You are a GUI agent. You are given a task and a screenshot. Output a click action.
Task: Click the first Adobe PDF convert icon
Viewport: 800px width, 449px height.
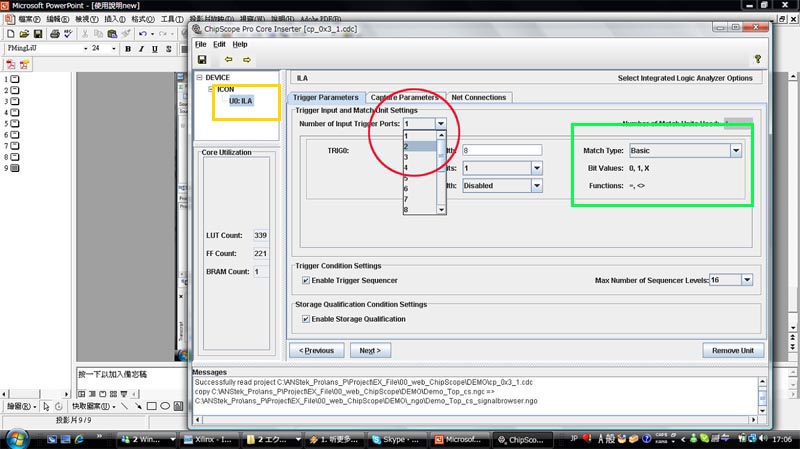[x=11, y=64]
